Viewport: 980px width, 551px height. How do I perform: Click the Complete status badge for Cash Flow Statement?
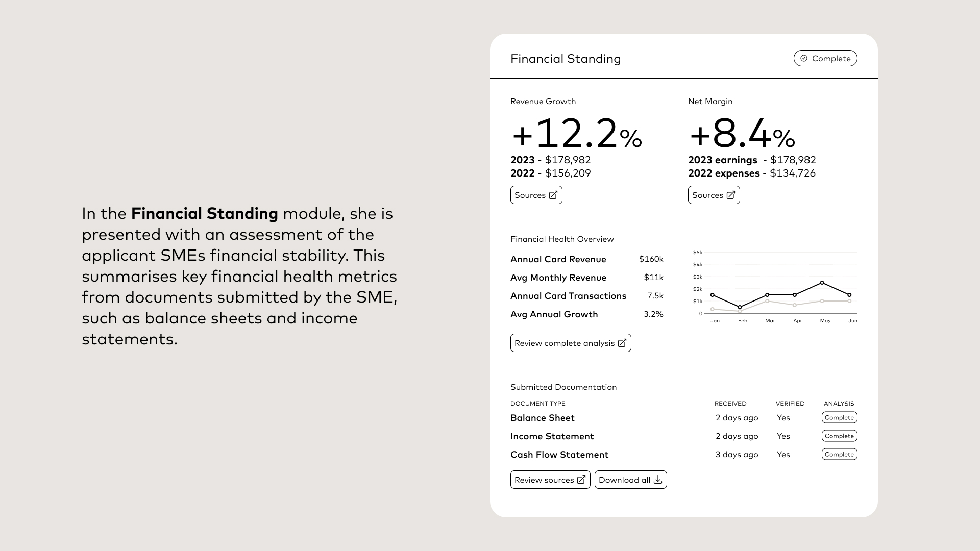pos(839,454)
